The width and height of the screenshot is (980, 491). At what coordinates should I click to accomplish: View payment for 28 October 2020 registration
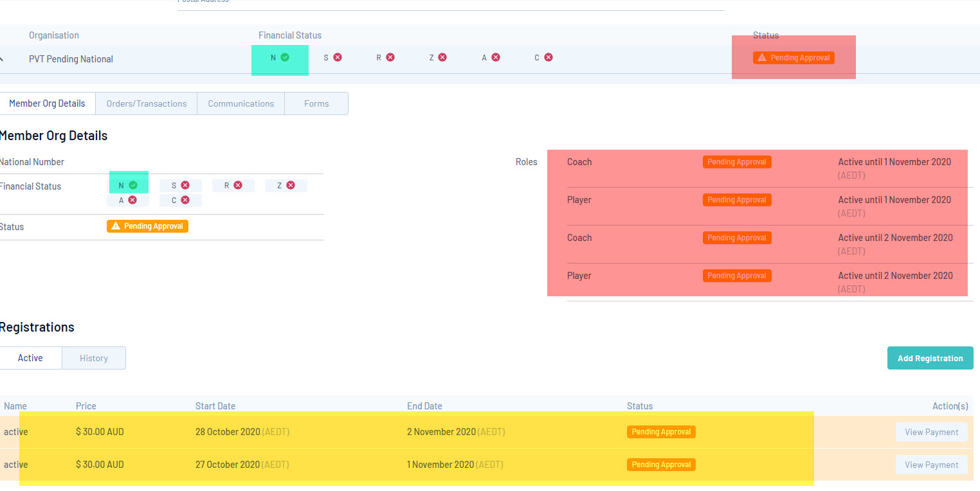click(x=932, y=432)
